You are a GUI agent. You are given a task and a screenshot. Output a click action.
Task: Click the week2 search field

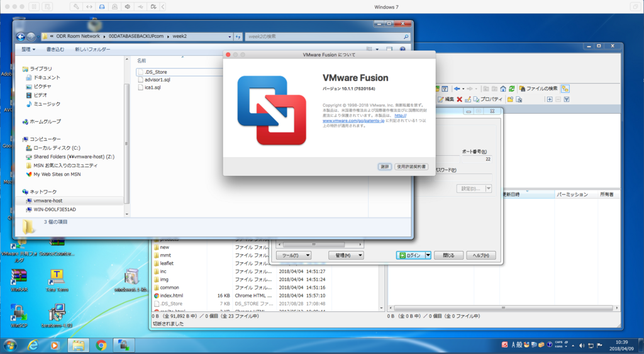click(328, 36)
